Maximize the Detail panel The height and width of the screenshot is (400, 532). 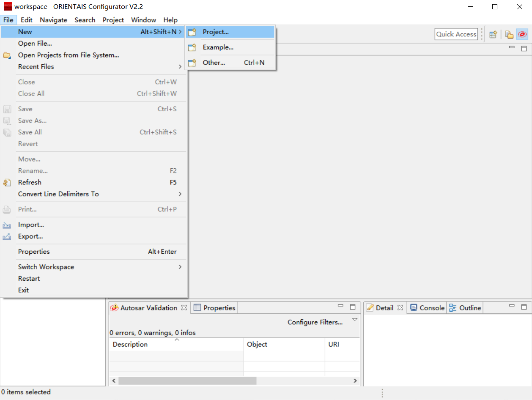524,307
